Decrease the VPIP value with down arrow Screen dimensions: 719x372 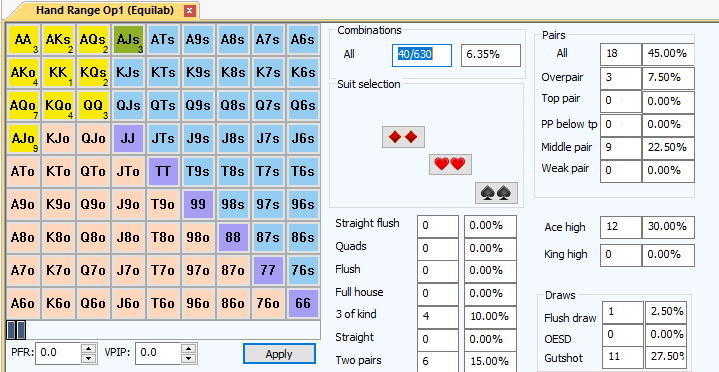pyautogui.click(x=188, y=358)
